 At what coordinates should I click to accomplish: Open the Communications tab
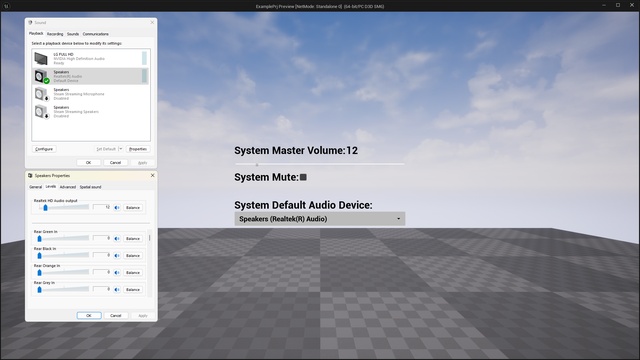click(96, 34)
